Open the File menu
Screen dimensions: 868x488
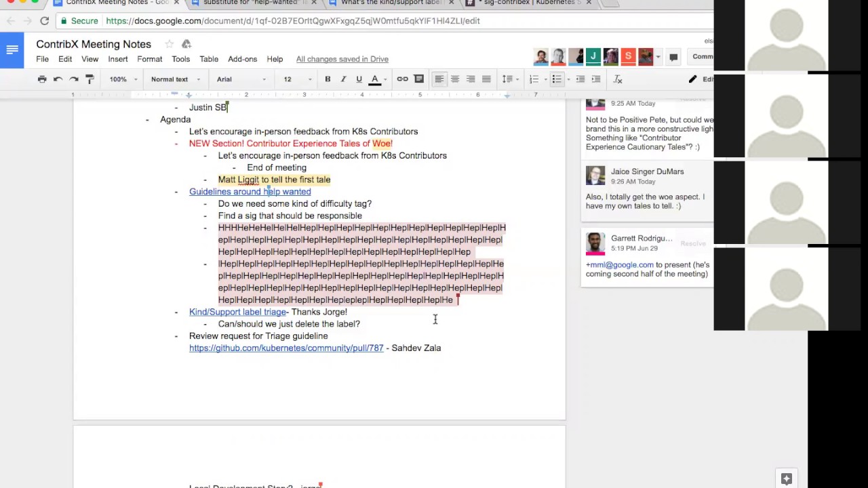coord(42,59)
